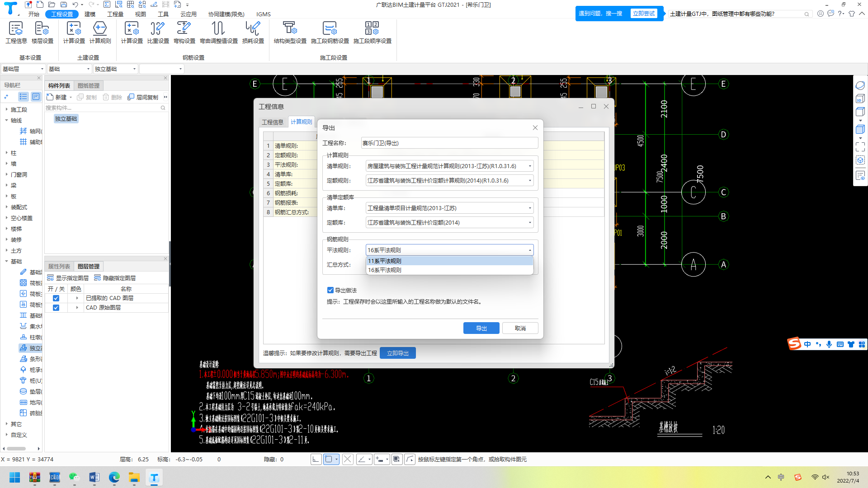Click 取消 button in export dialog
Image resolution: width=868 pixels, height=488 pixels.
520,328
